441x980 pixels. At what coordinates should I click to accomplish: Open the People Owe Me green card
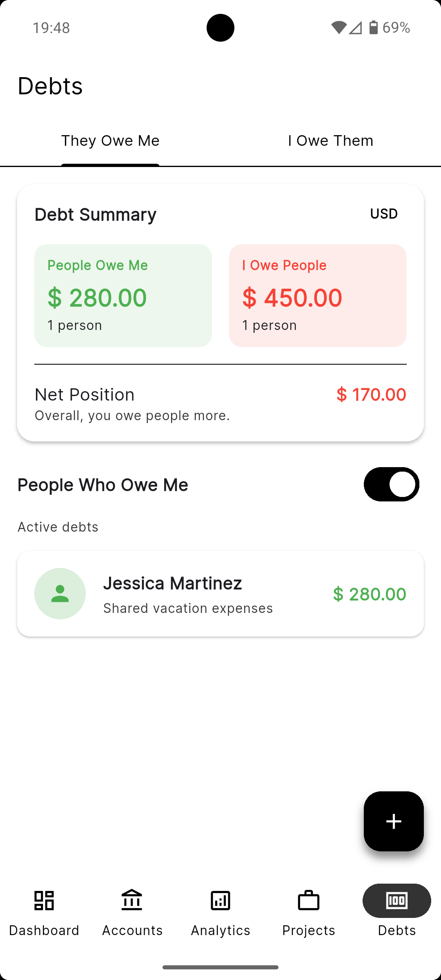(x=123, y=296)
